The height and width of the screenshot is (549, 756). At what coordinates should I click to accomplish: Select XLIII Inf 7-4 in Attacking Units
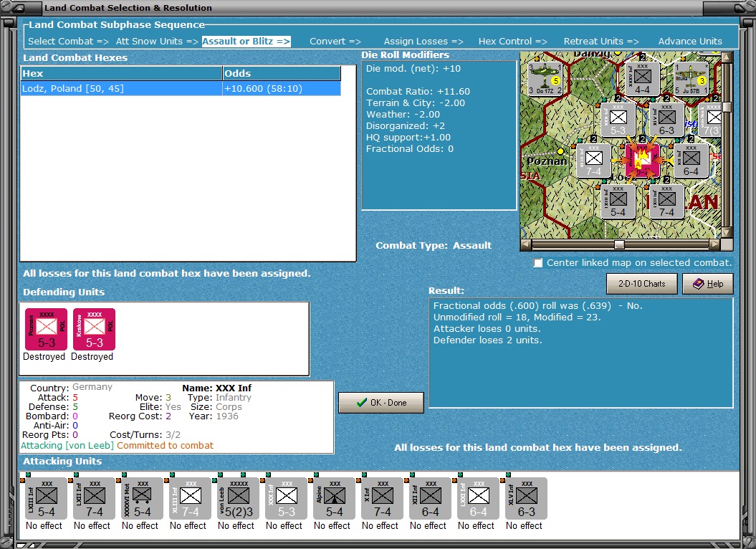(x=189, y=498)
